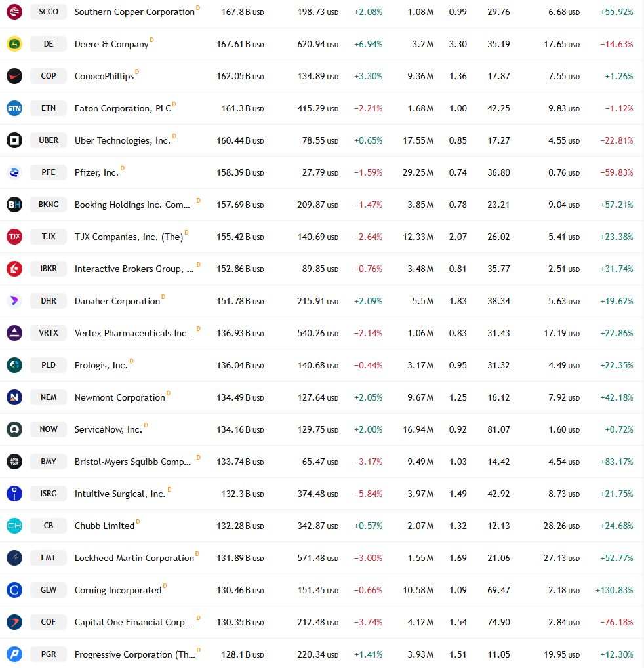Viewport: 644px width, 668px height.
Task: Click the Newmont Corporation logo icon
Action: pyautogui.click(x=14, y=397)
